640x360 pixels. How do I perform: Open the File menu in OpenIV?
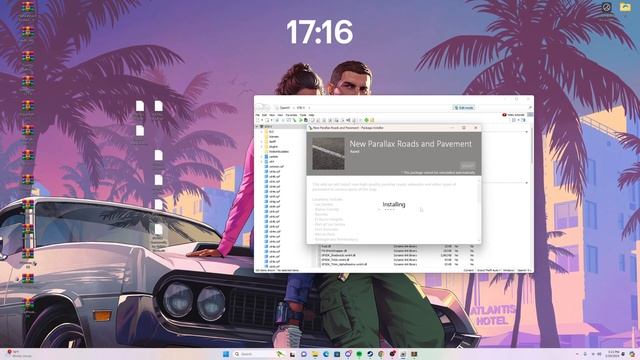[x=257, y=115]
